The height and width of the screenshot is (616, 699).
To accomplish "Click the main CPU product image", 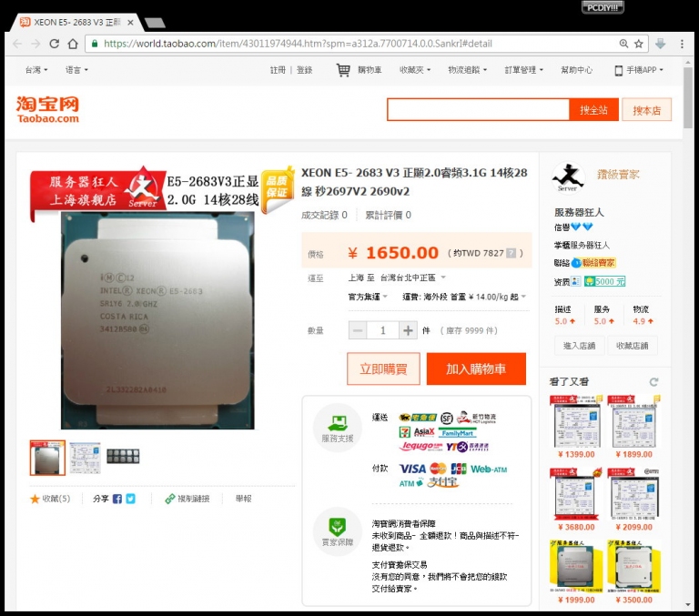I will coord(157,320).
